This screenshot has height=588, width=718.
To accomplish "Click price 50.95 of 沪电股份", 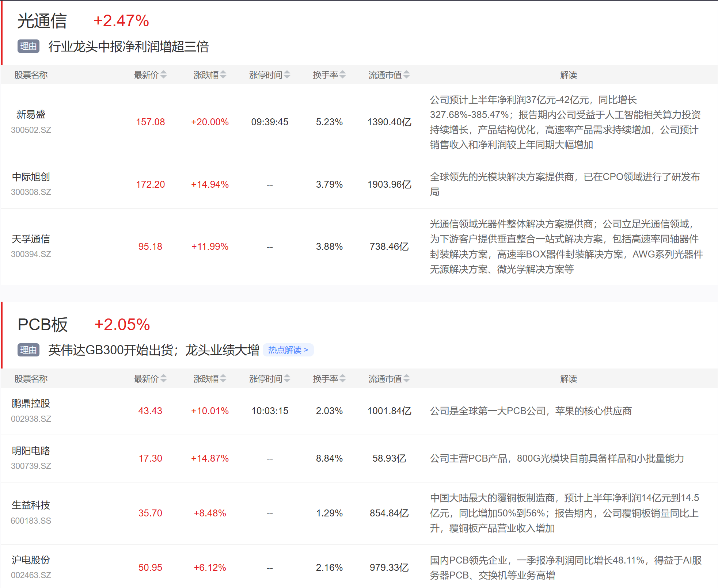I will 150,568.
